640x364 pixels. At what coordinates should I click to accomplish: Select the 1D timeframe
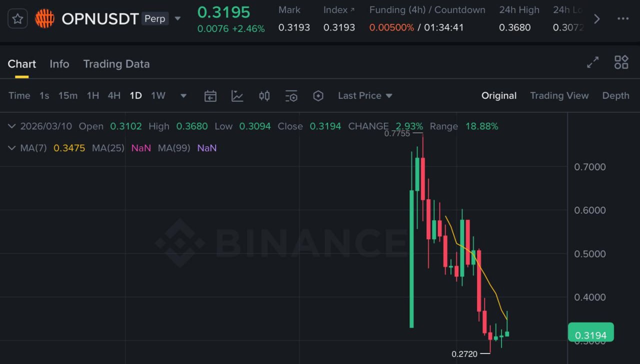coord(135,95)
